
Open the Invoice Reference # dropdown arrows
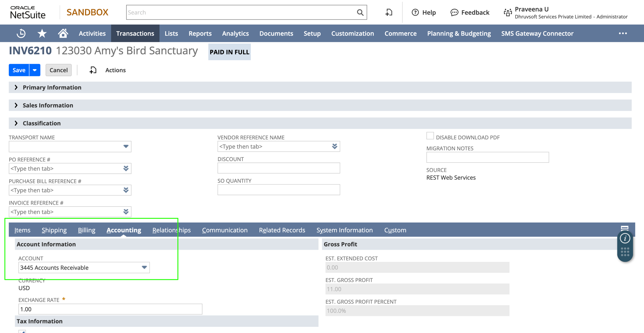(x=126, y=212)
